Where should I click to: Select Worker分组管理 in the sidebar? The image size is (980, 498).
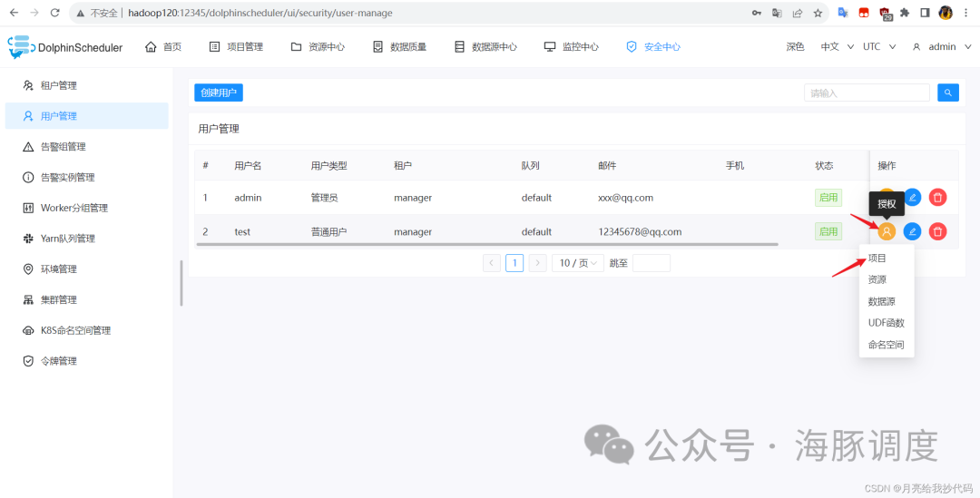[86, 208]
